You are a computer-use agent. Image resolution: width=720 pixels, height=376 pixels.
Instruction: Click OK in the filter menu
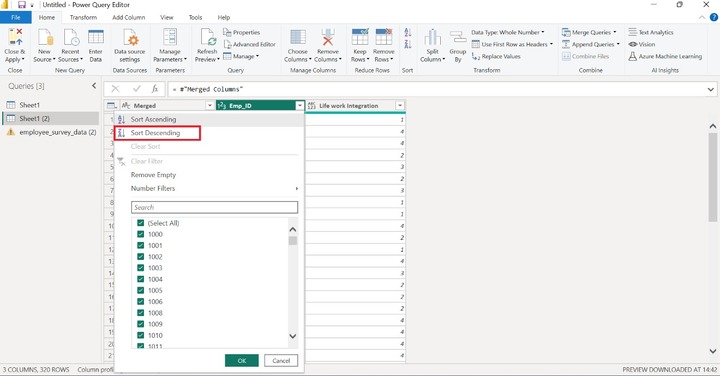[242, 360]
